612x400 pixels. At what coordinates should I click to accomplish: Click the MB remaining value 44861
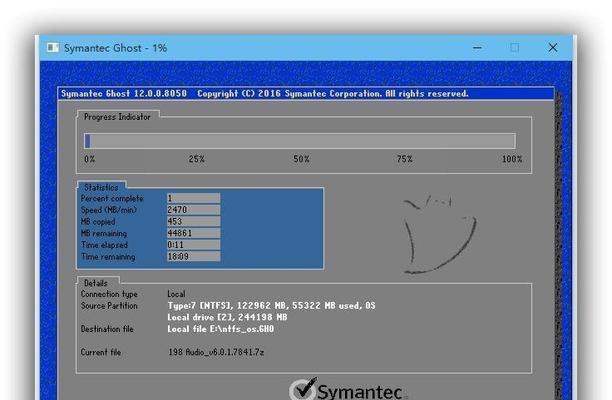[193, 233]
